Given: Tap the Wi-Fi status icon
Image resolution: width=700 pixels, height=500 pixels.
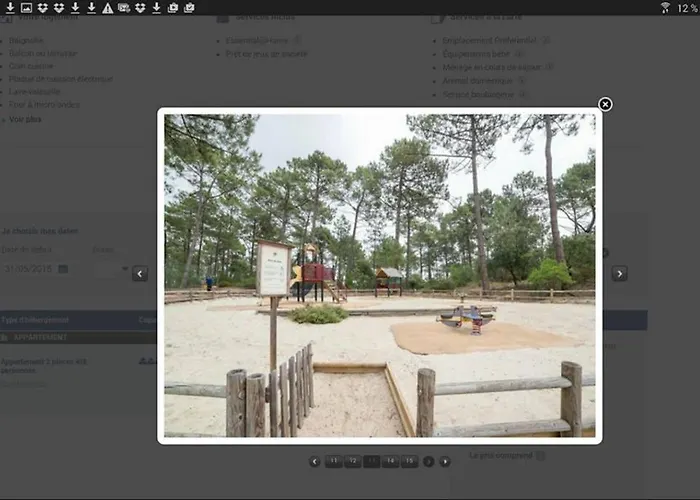Looking at the screenshot, I should point(665,8).
